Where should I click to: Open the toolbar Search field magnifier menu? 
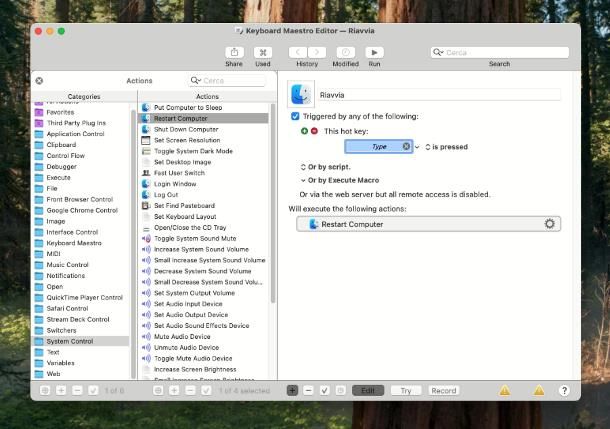point(438,52)
